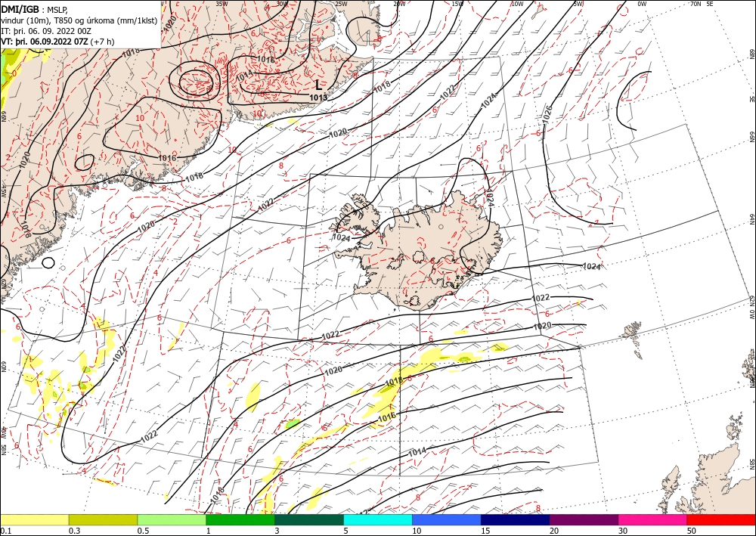Choose the navy 15 mm legend swatch

[516, 519]
